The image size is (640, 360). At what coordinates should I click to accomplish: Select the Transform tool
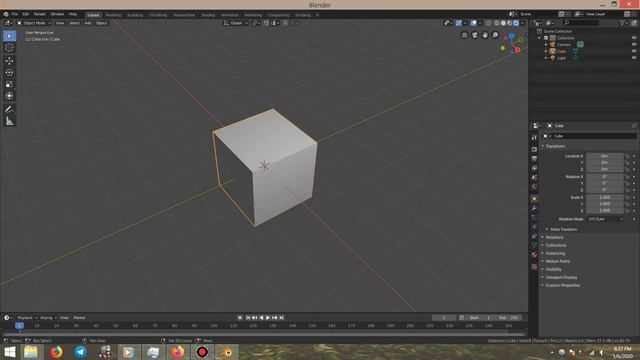[9, 96]
